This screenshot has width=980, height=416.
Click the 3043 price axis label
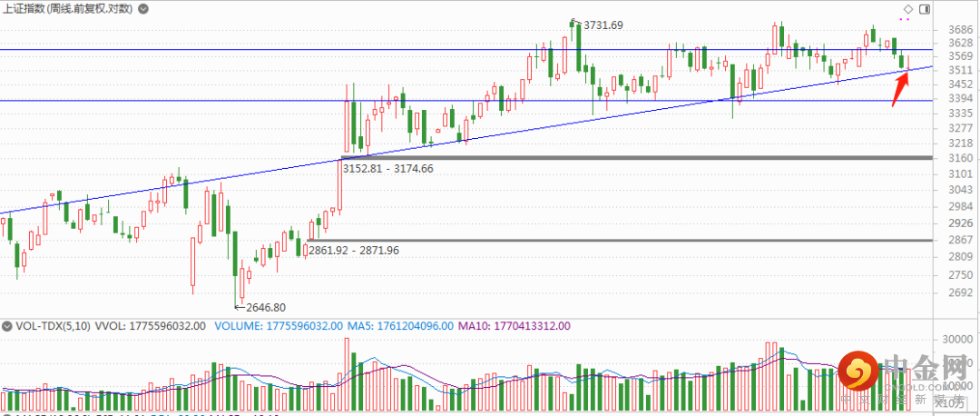959,190
